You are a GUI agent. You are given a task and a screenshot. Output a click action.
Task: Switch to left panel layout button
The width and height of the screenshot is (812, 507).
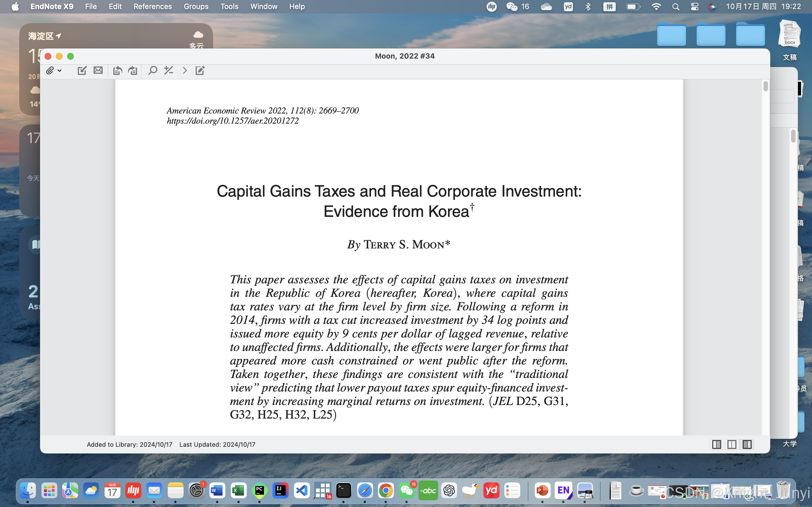point(716,444)
